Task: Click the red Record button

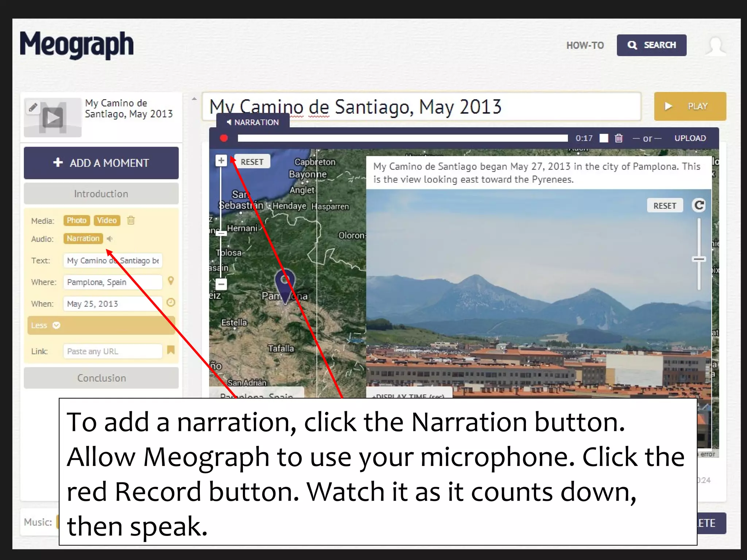Action: (x=224, y=138)
